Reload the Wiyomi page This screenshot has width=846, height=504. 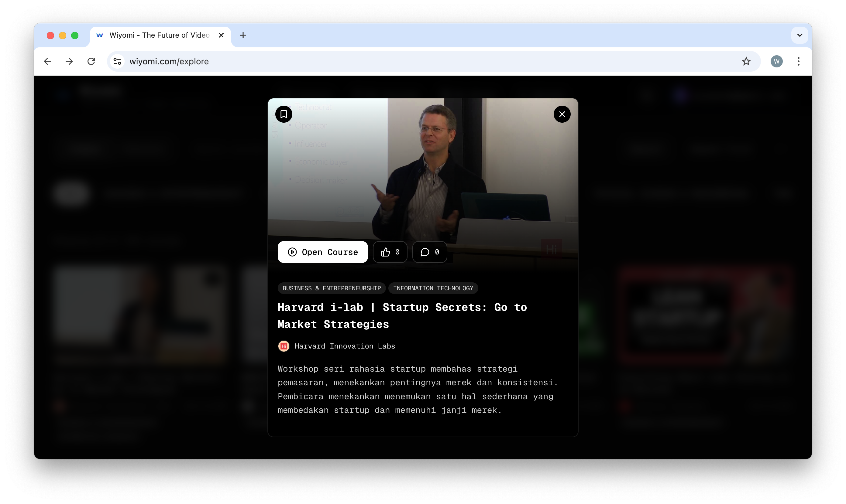click(91, 61)
